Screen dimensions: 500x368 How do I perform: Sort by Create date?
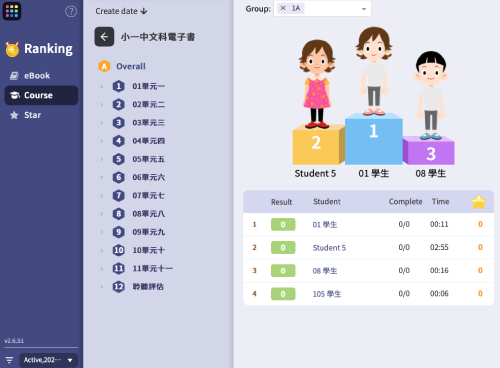121,11
